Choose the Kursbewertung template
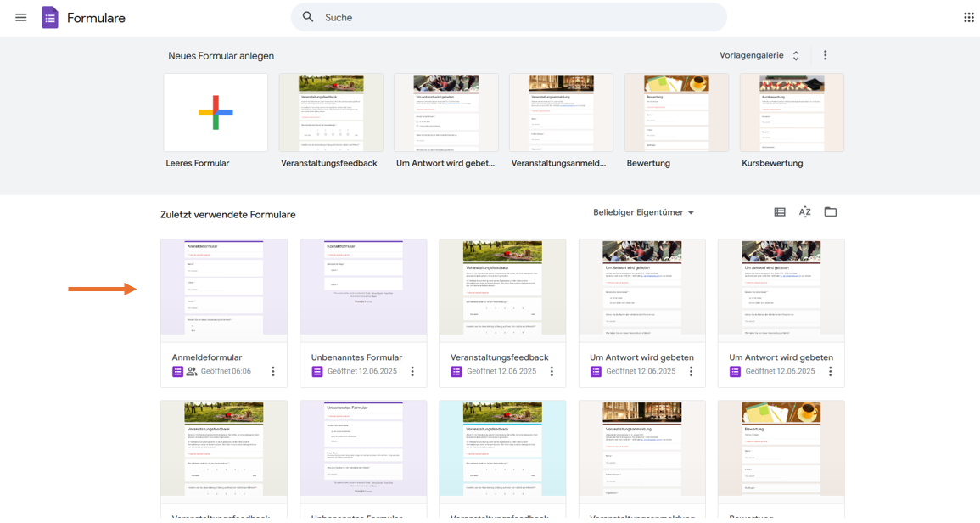Viewport: 980px width, 523px height. (x=792, y=113)
